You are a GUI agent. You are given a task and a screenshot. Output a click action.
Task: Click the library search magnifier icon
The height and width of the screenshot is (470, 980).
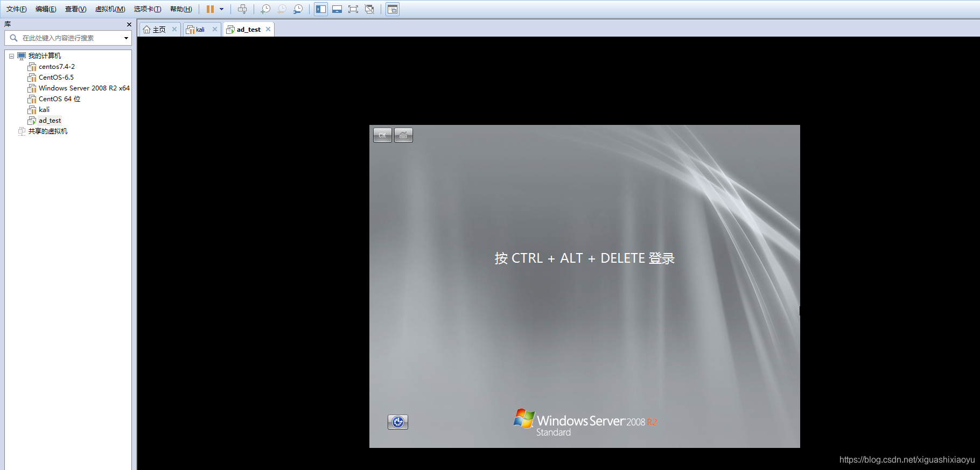tap(14, 38)
